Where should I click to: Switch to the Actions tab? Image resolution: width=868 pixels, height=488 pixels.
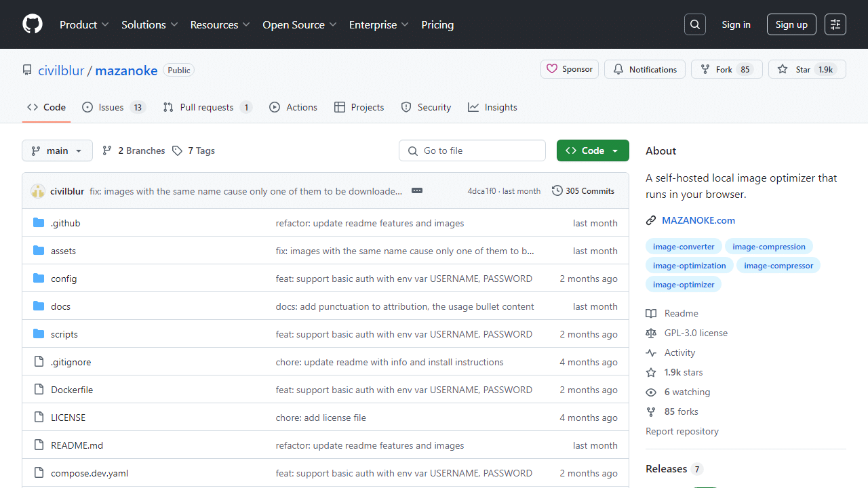pyautogui.click(x=293, y=107)
